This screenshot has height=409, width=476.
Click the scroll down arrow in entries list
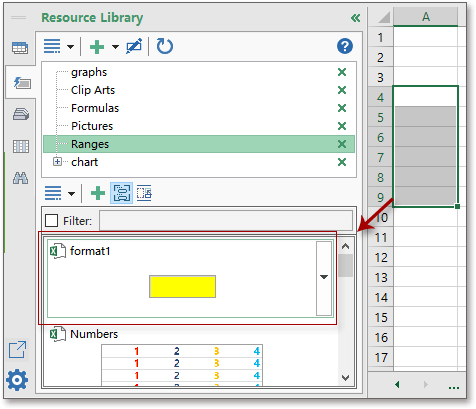click(346, 378)
